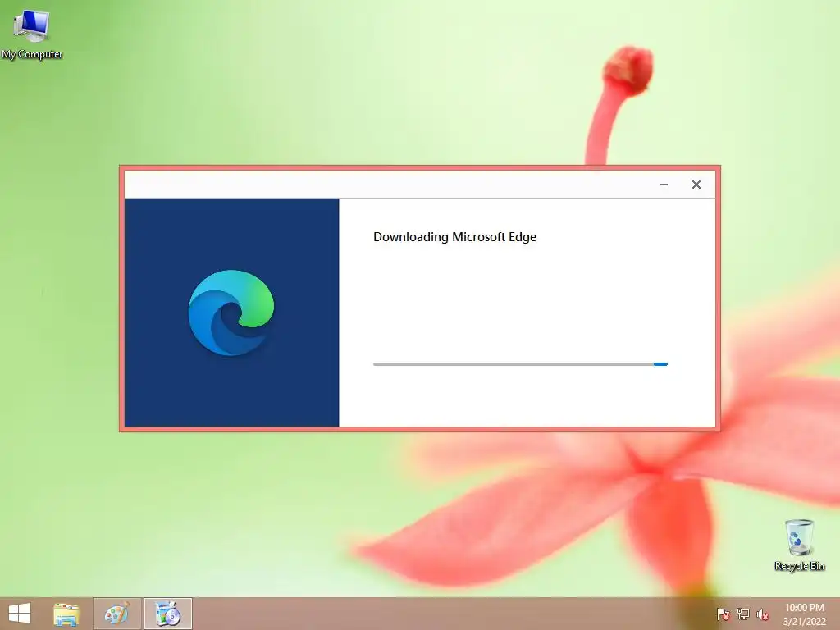Switch to the Paint taskbar app
This screenshot has height=630, width=840.
click(x=117, y=614)
